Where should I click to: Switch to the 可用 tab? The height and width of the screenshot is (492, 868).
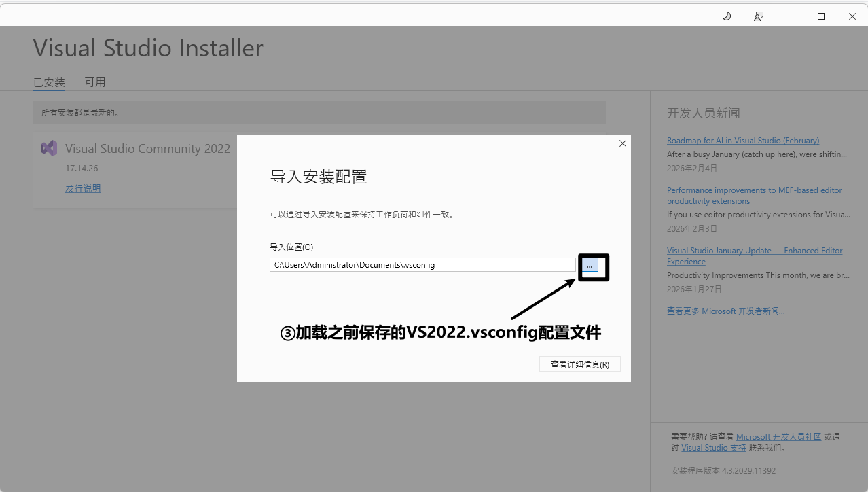pos(95,82)
